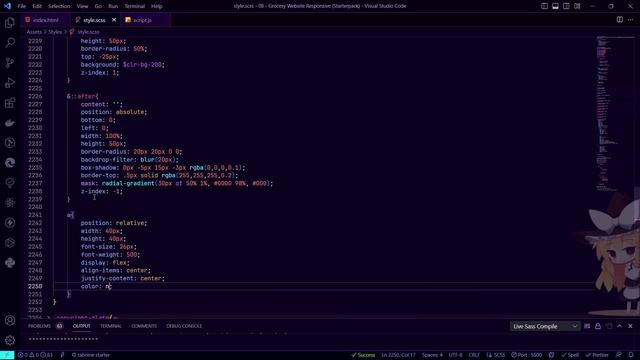Screen dimensions: 640x360
Task: Click line number 2237 in gutter
Action: tap(35, 183)
